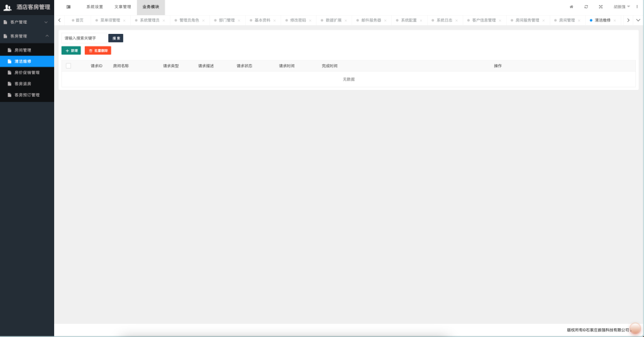This screenshot has width=644, height=337.
Task: Click the refresh icon in header
Action: point(586,7)
